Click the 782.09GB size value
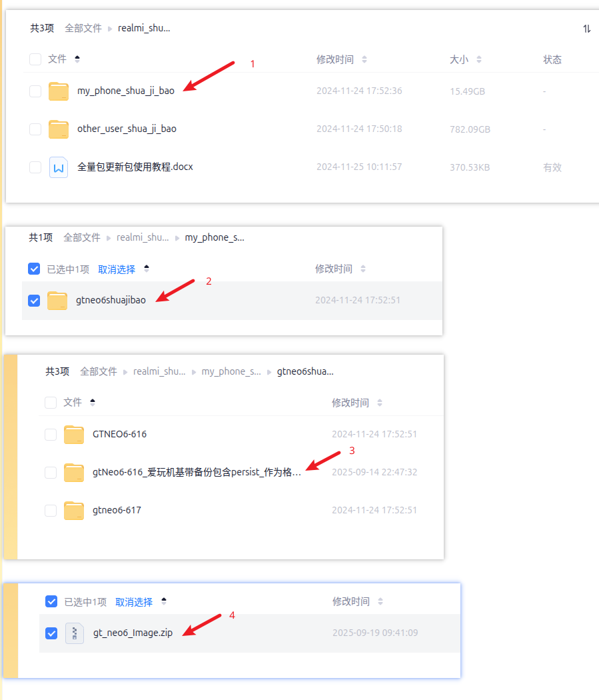This screenshot has width=599, height=700. 470,129
